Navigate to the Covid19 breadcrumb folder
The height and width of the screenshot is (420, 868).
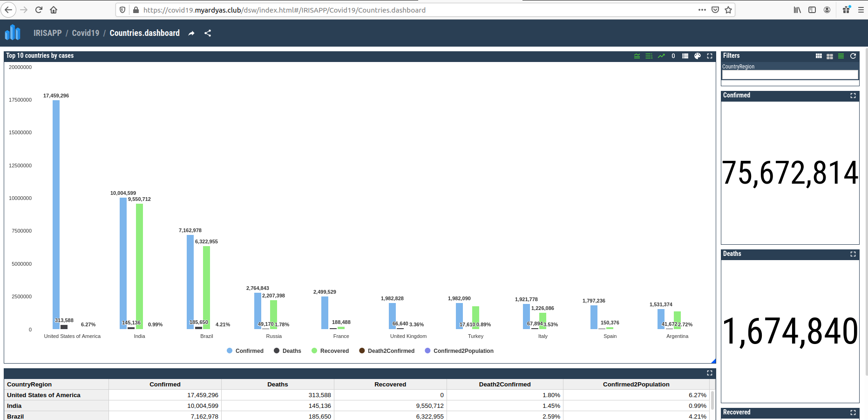click(86, 33)
